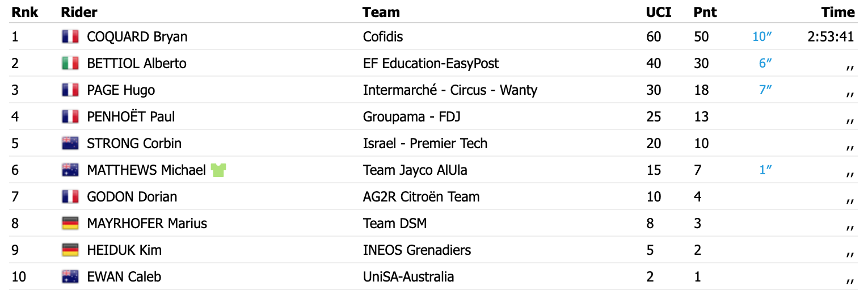The image size is (868, 294).
Task: Open rider profile for COQUARD Bryan
Action: click(137, 37)
